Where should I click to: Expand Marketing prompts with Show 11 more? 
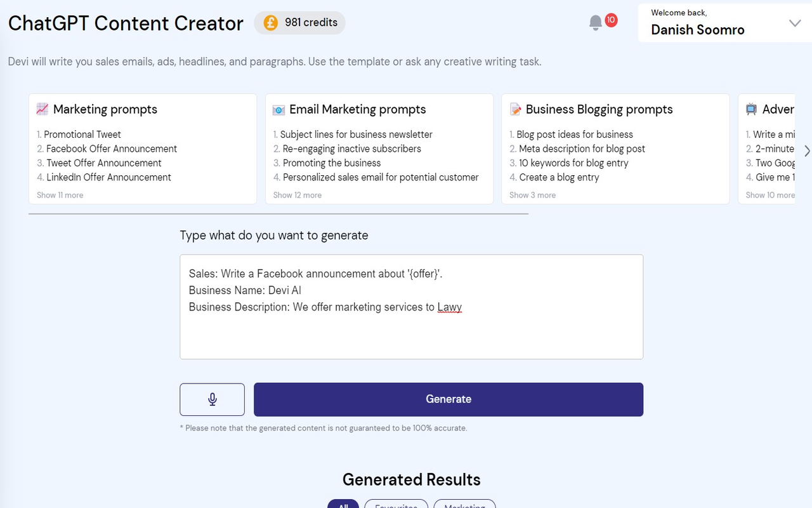point(60,195)
